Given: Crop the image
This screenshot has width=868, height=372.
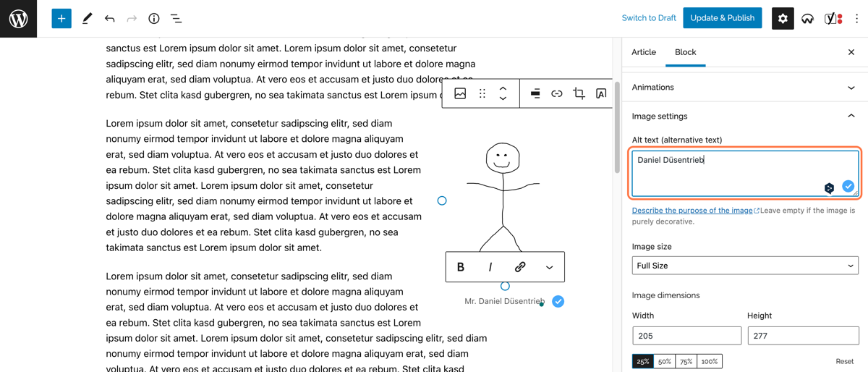Looking at the screenshot, I should 579,93.
